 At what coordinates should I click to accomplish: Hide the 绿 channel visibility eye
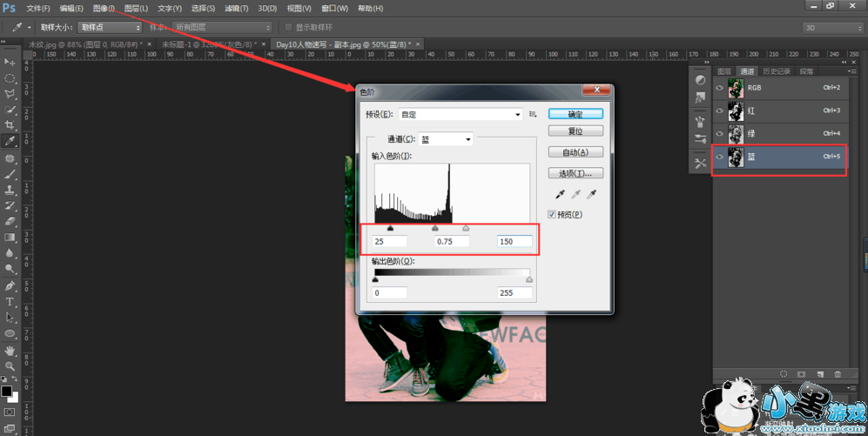(x=720, y=133)
